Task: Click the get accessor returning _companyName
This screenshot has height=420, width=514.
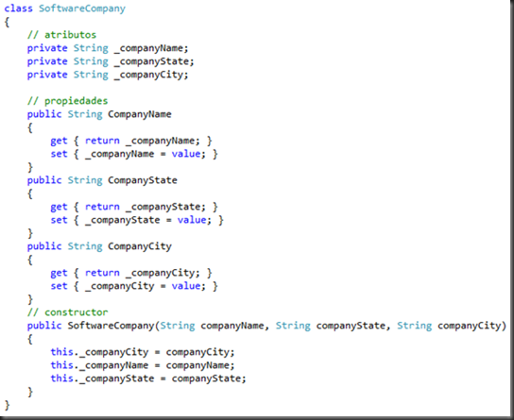Action: (131, 141)
